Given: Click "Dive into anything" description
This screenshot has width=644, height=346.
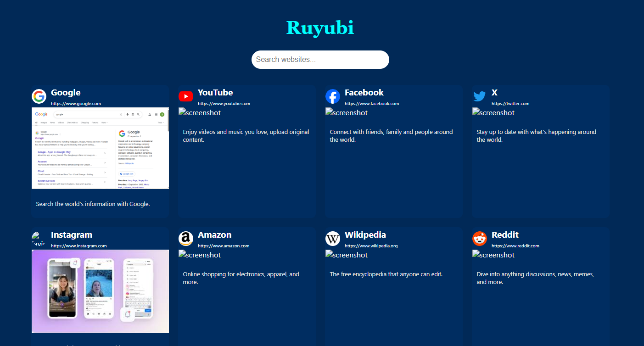Looking at the screenshot, I should click(x=535, y=278).
